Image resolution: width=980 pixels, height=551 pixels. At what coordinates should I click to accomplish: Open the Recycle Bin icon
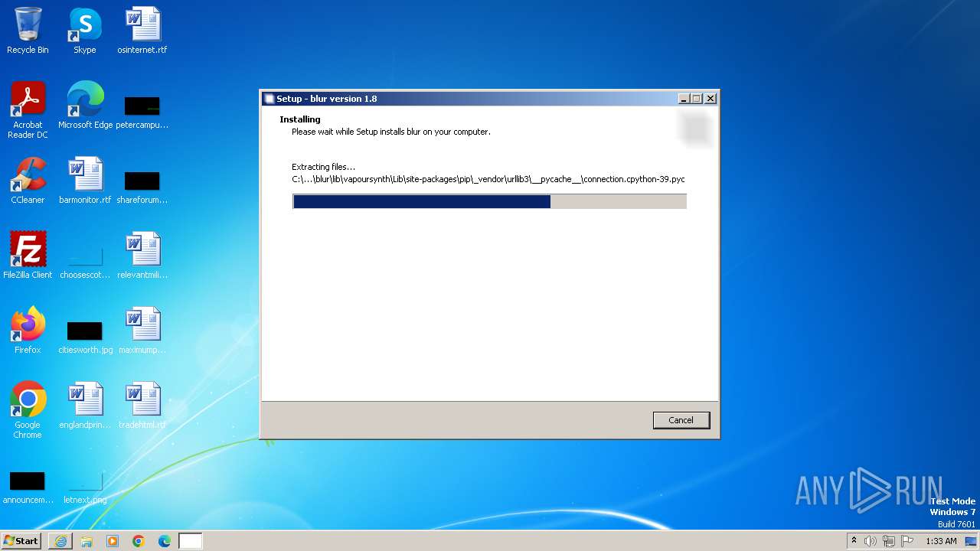[28, 31]
